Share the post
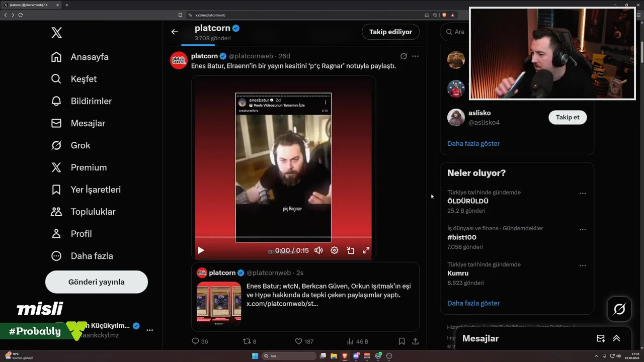This screenshot has height=362, width=644. [416, 341]
